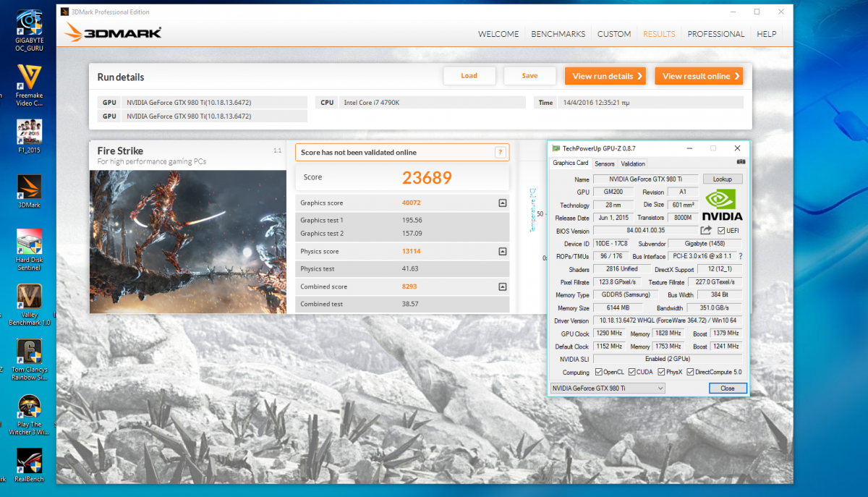The width and height of the screenshot is (868, 497).
Task: Click the GPU-Z title bar app icon
Action: click(556, 148)
